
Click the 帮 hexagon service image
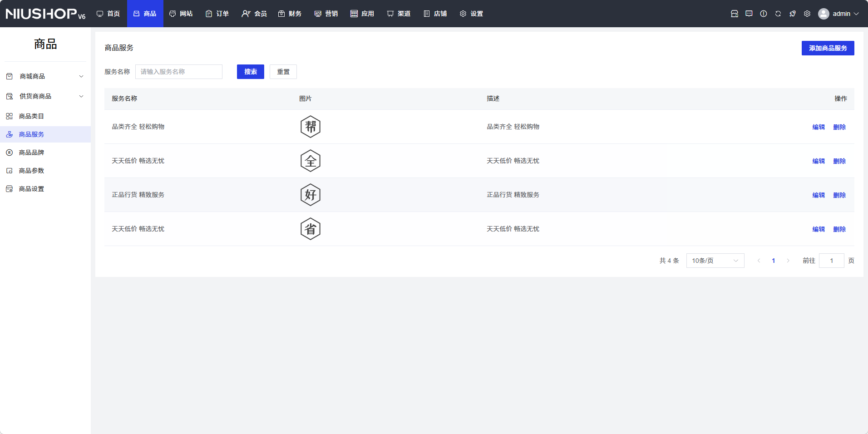tap(311, 127)
